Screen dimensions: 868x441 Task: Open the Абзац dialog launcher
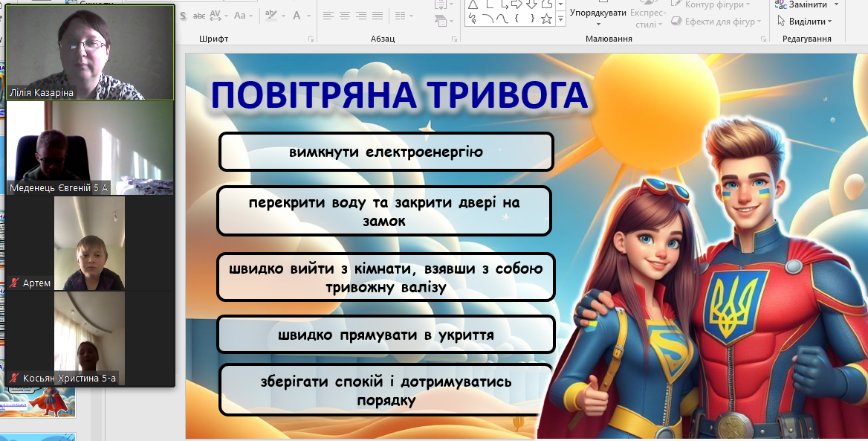pyautogui.click(x=454, y=39)
